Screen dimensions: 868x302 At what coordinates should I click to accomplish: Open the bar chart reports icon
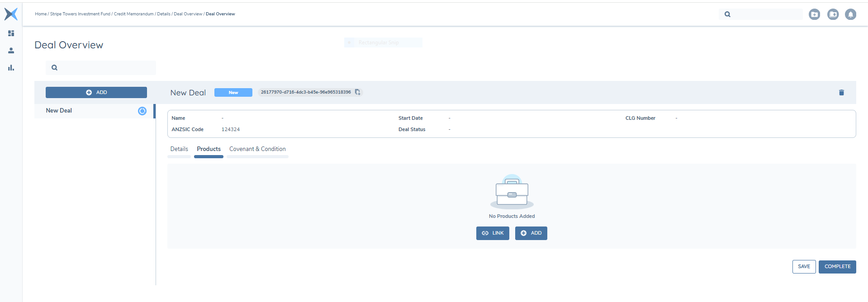pyautogui.click(x=11, y=68)
